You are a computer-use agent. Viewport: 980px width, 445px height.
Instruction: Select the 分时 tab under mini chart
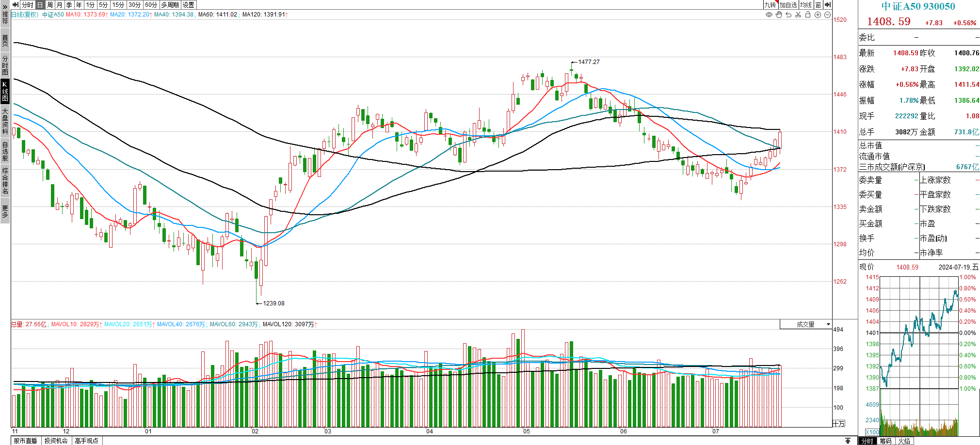867,441
